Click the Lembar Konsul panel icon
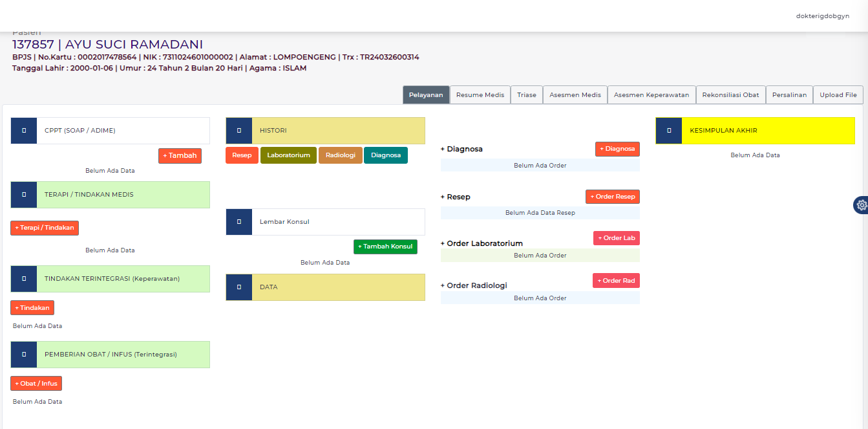The height and width of the screenshot is (429, 868). click(x=238, y=221)
